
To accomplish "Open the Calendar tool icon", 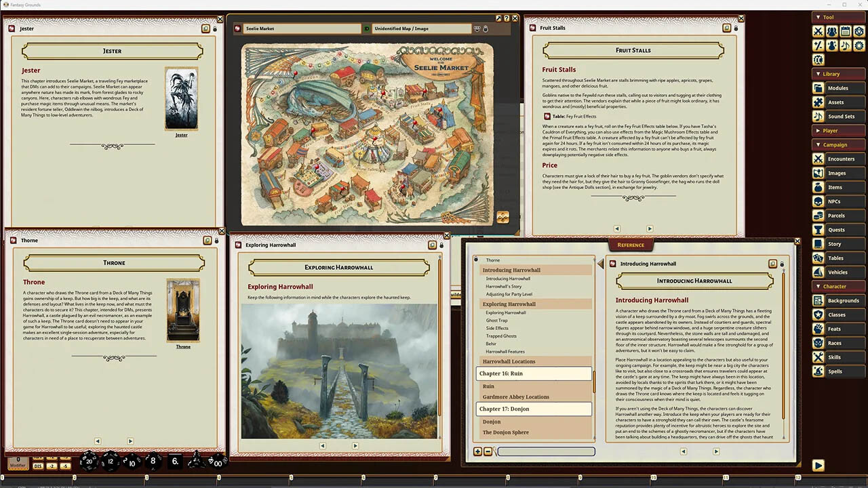I will (x=846, y=31).
